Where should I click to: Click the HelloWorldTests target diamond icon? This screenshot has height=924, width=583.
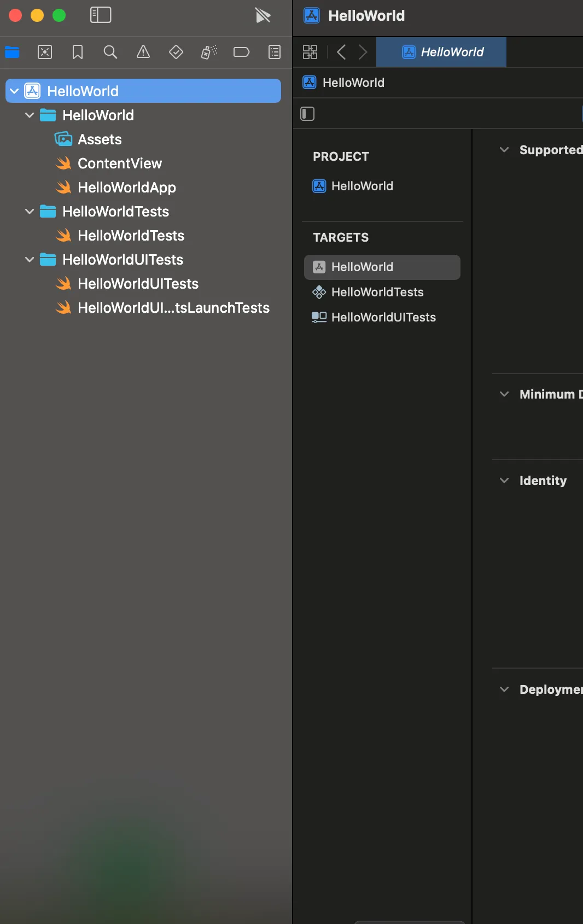pyautogui.click(x=319, y=292)
